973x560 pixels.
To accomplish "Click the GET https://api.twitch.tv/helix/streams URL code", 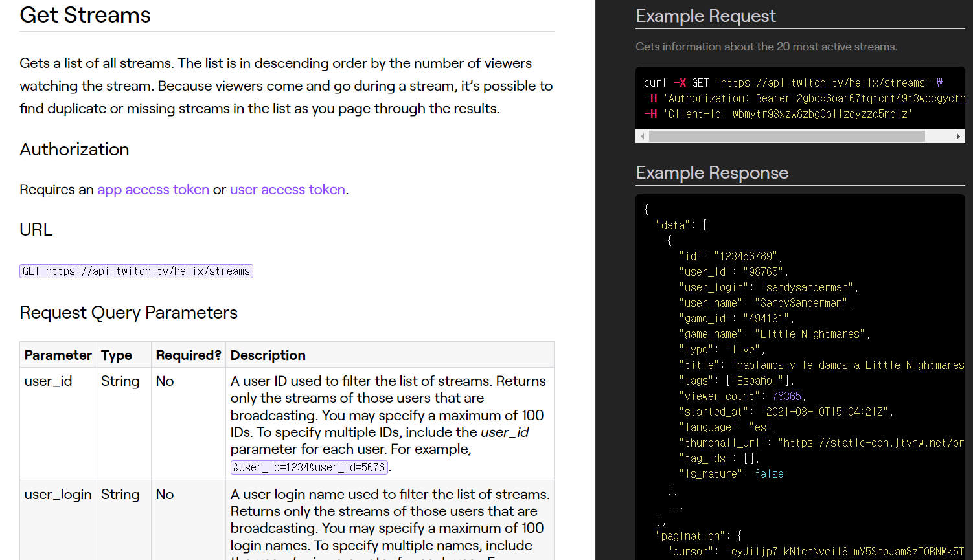I will [136, 271].
